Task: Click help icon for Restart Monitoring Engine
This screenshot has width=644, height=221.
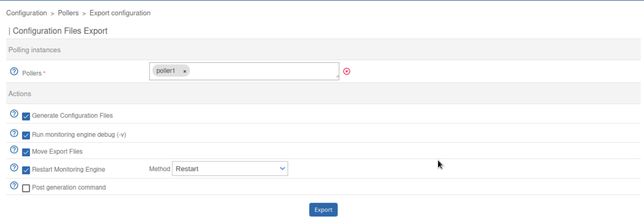Action: [14, 168]
